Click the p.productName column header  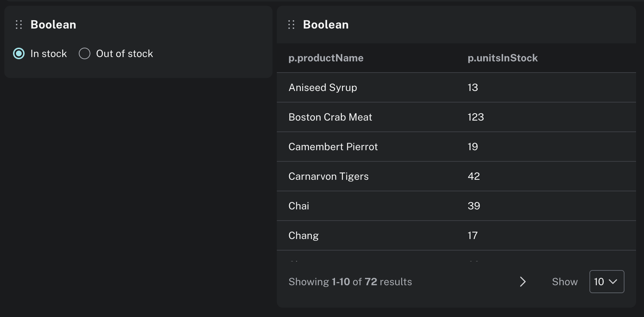tap(326, 58)
